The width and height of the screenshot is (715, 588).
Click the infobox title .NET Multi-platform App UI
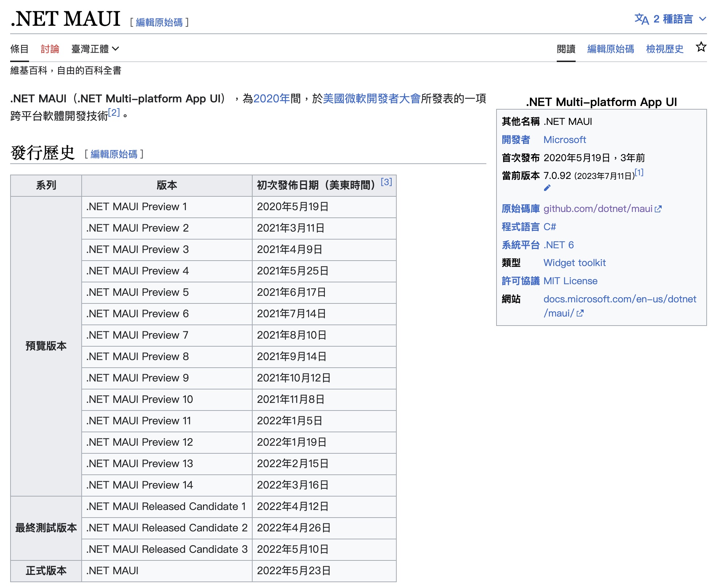click(601, 102)
